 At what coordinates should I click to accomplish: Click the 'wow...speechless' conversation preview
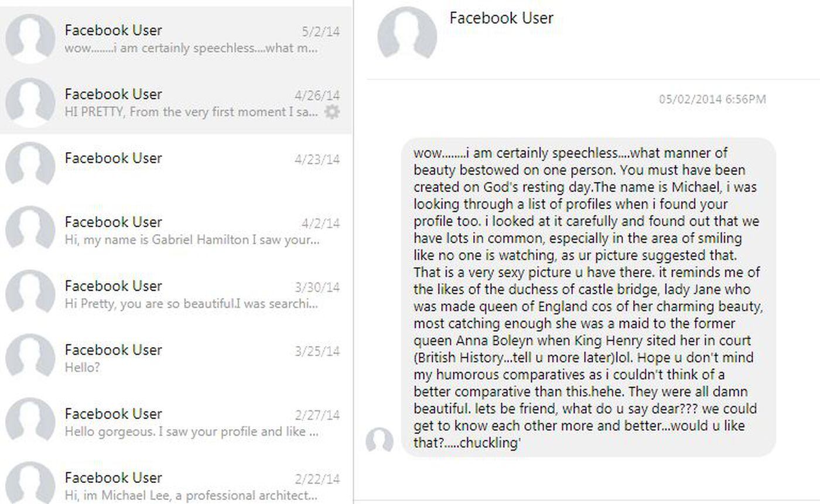click(x=191, y=48)
